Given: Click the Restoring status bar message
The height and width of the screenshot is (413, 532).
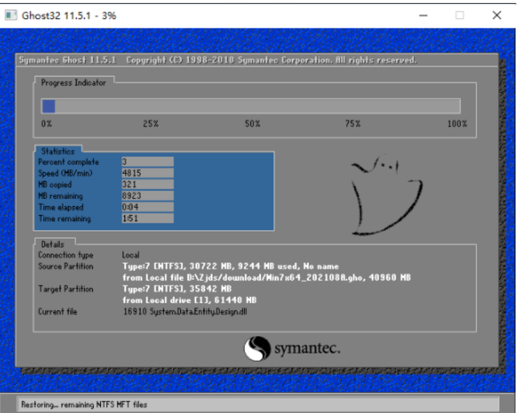Looking at the screenshot, I should click(84, 405).
